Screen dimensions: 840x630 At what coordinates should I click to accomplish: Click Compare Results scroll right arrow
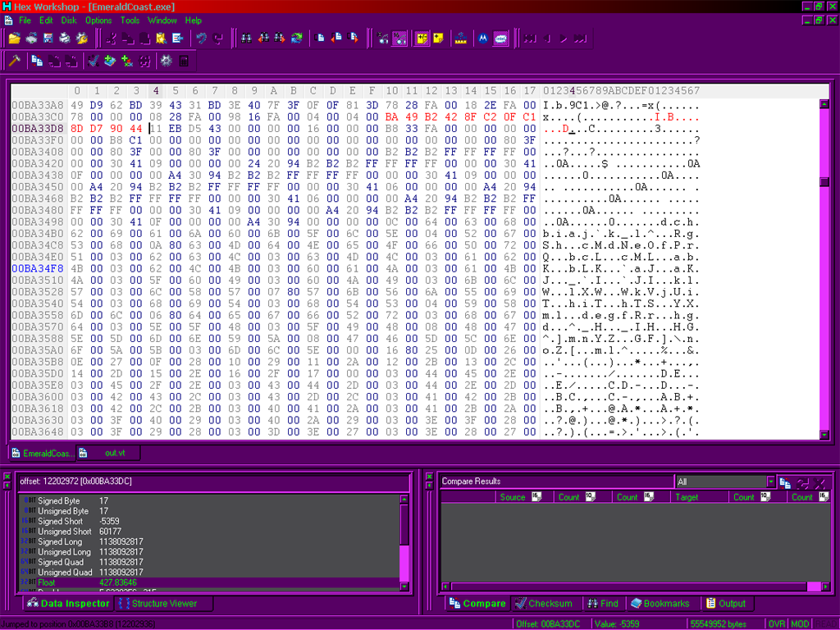[x=825, y=587]
